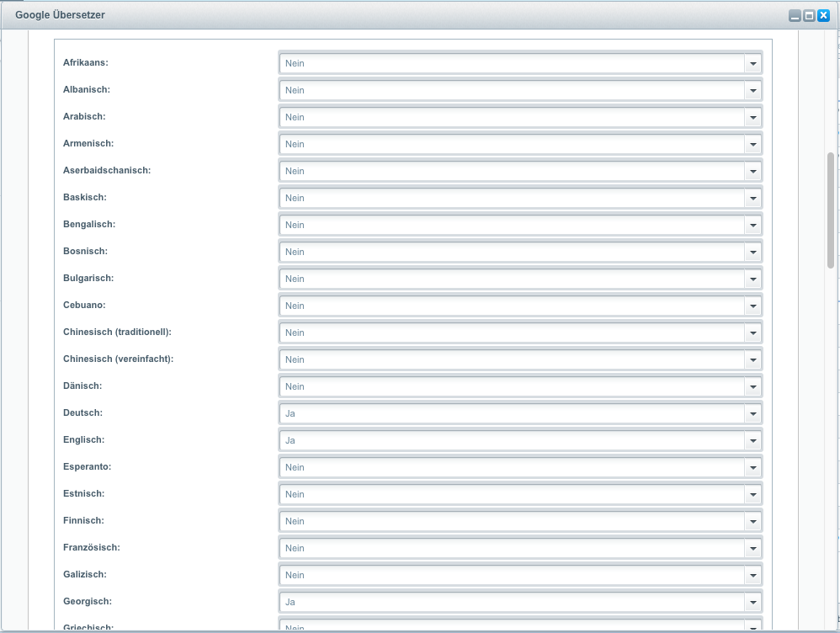Minimize the Google Übersetzer window

(x=794, y=15)
